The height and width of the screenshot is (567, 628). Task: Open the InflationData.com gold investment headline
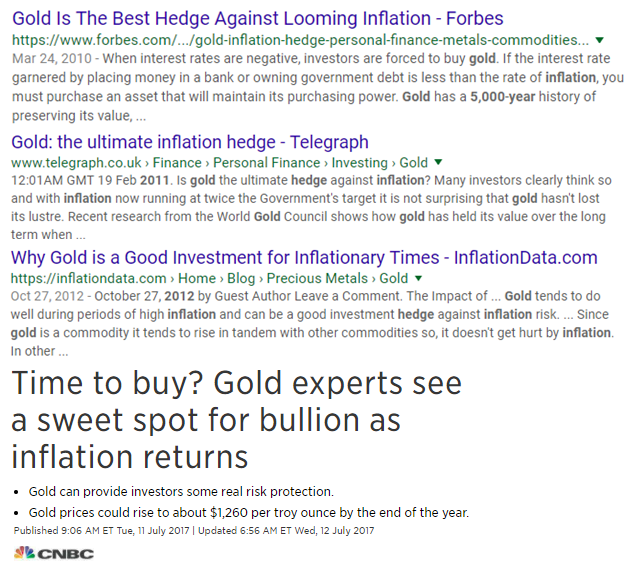tap(304, 257)
